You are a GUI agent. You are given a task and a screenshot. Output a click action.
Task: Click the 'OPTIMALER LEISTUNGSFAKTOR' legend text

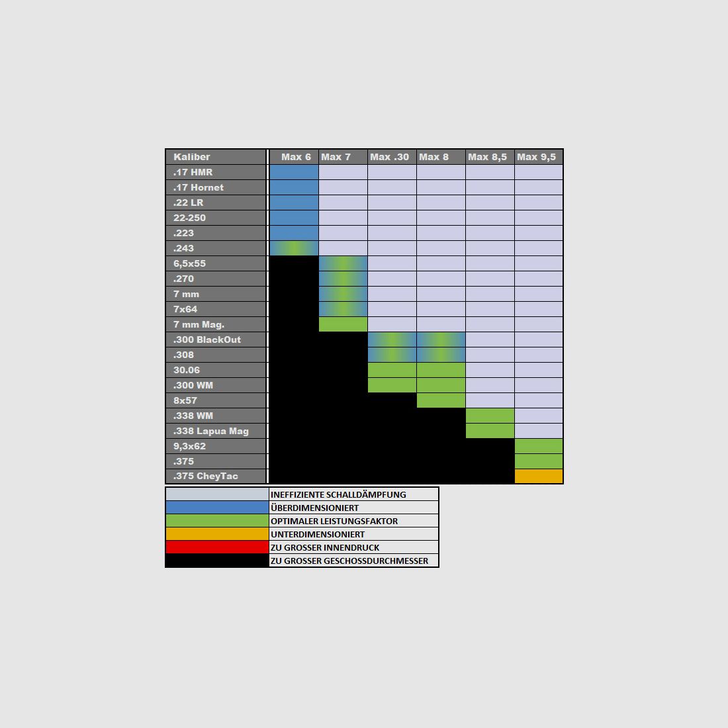click(x=334, y=521)
